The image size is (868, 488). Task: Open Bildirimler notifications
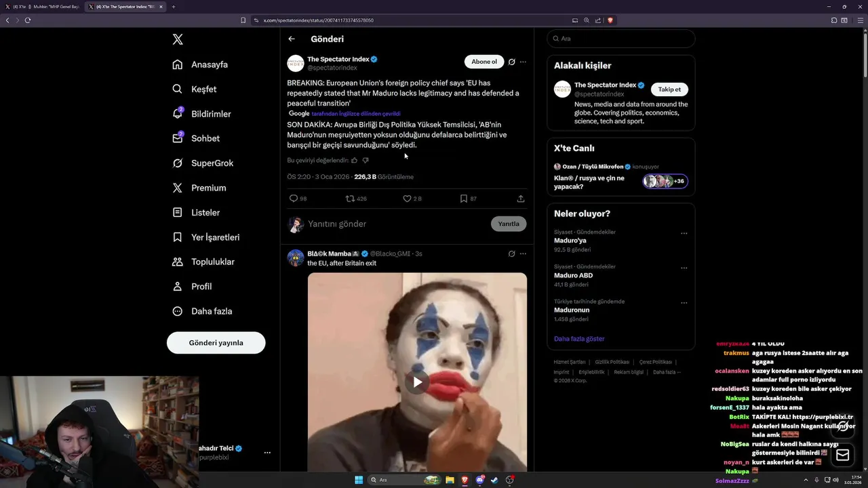click(x=201, y=114)
